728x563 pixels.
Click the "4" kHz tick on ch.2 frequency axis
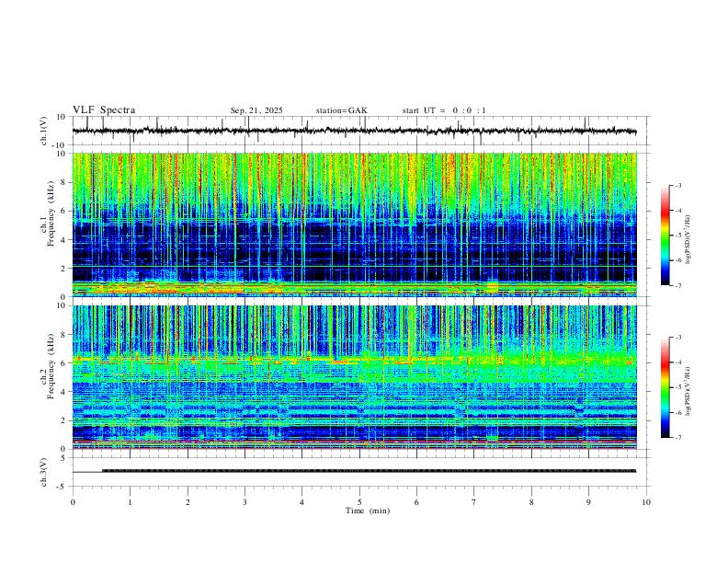[63, 392]
